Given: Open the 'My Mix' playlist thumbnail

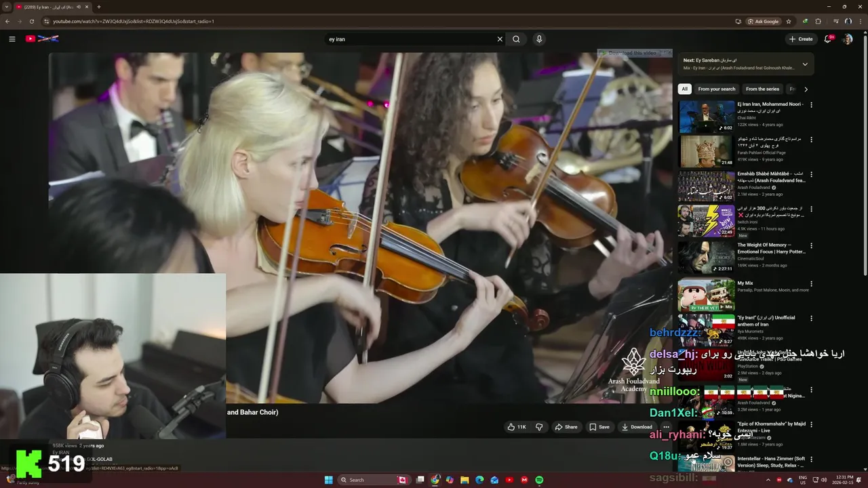Looking at the screenshot, I should coord(707,295).
